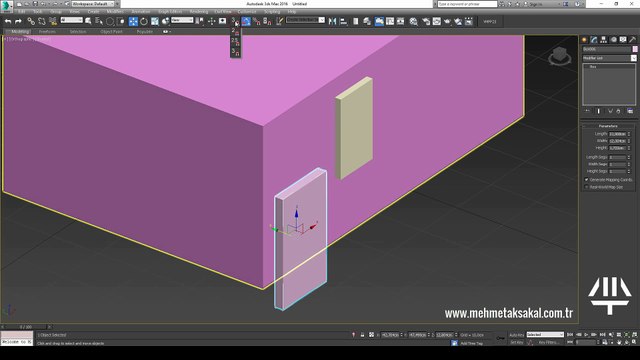Click the Mirror tool icon
The width and height of the screenshot is (640, 360).
point(333,21)
